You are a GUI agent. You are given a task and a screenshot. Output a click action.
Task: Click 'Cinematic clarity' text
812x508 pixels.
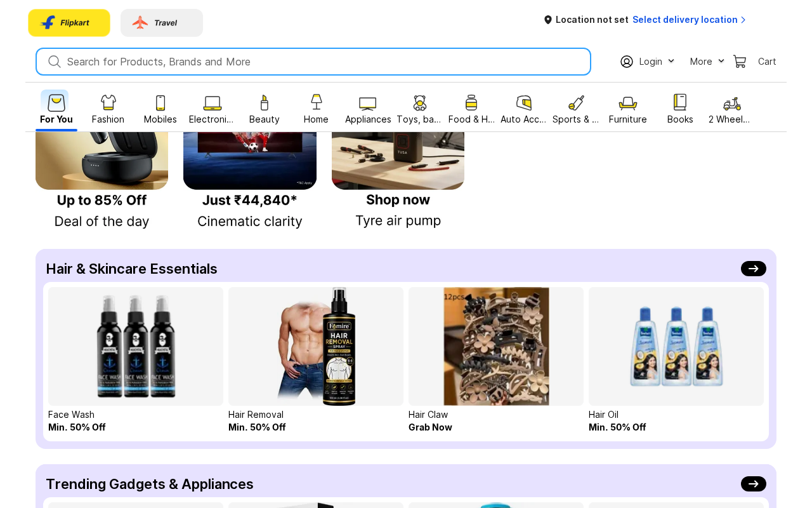[x=250, y=222]
